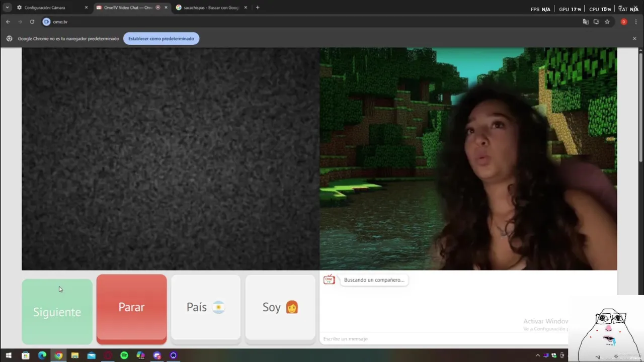644x362 pixels.
Task: Click the site info icon beside ome.tv
Action: (x=46, y=22)
